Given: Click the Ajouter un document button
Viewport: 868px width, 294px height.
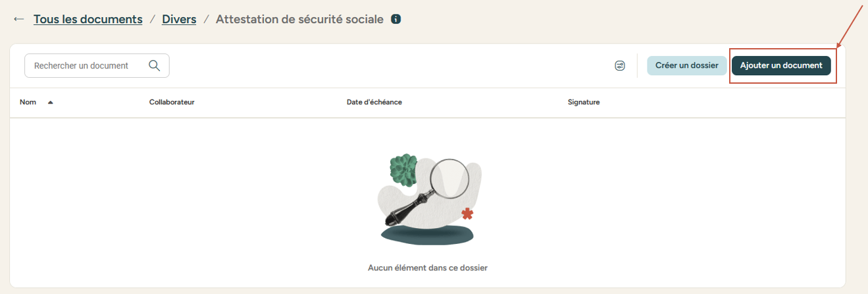Looking at the screenshot, I should pyautogui.click(x=781, y=66).
